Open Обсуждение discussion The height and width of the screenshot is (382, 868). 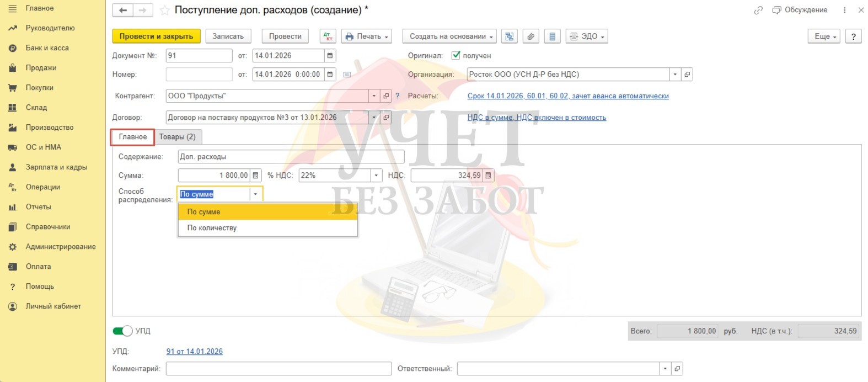800,10
